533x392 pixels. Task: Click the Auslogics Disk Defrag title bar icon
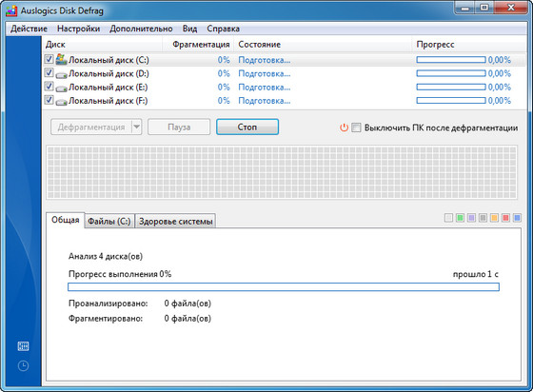[x=11, y=10]
